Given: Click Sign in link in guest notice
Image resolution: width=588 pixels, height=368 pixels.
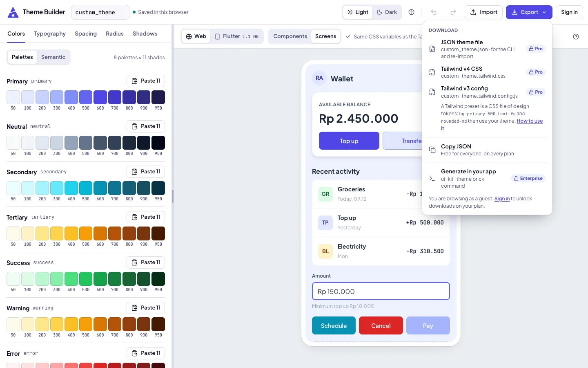Looking at the screenshot, I should [x=502, y=199].
